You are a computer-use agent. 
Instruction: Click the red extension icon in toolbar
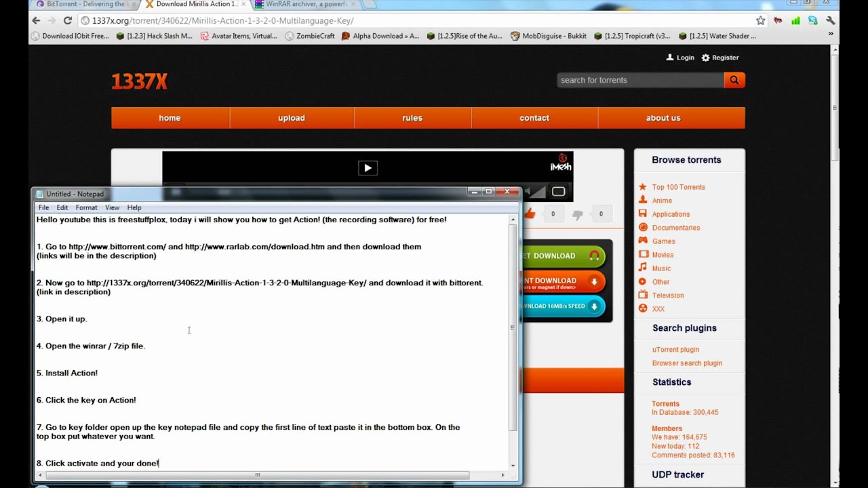pyautogui.click(x=778, y=20)
